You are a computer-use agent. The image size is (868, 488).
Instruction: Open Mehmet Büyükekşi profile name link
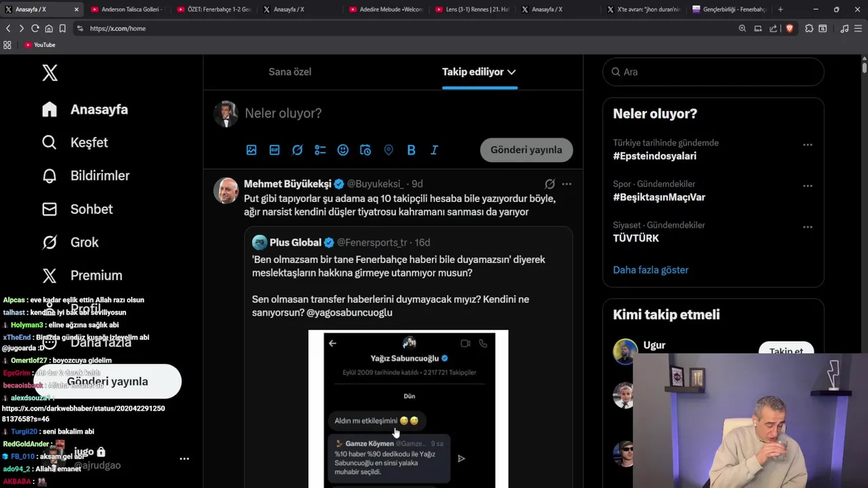pos(288,184)
